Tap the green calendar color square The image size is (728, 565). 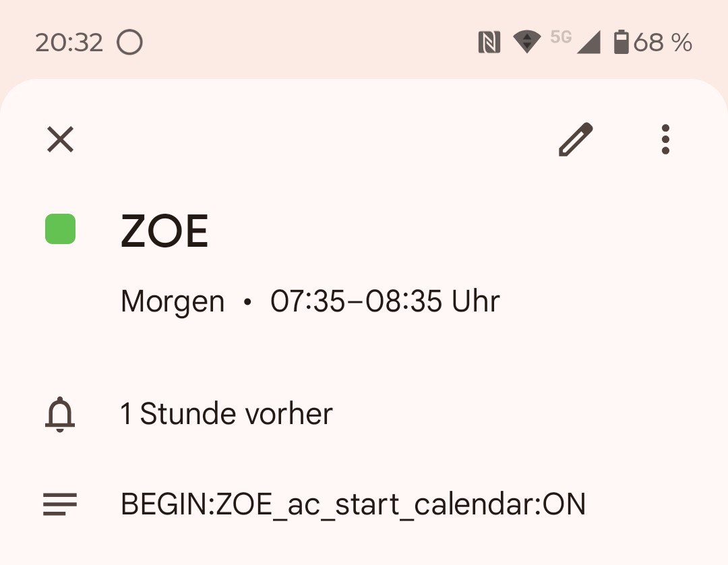click(x=61, y=229)
